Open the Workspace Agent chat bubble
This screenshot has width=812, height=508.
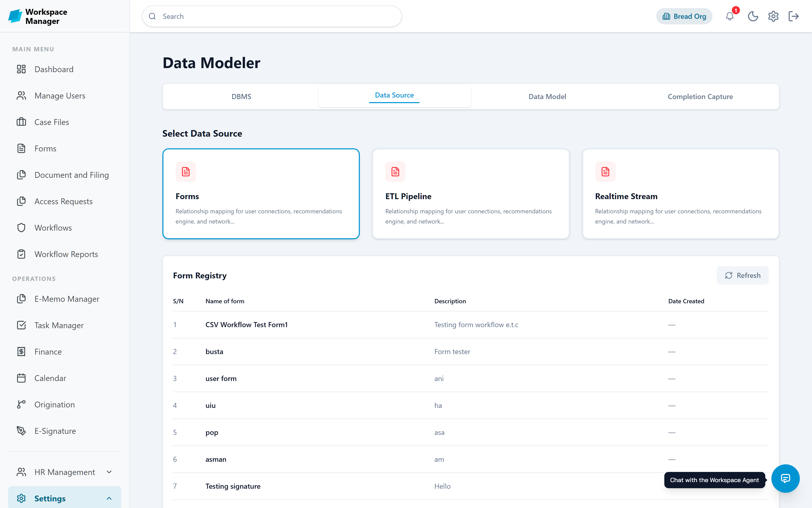coord(785,479)
